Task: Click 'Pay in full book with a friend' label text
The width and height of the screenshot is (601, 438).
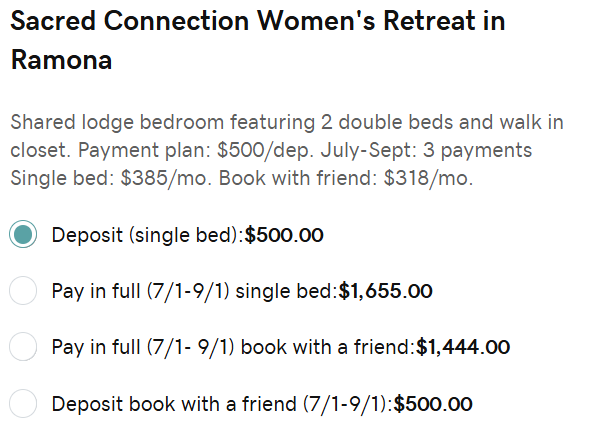Action: tap(233, 347)
